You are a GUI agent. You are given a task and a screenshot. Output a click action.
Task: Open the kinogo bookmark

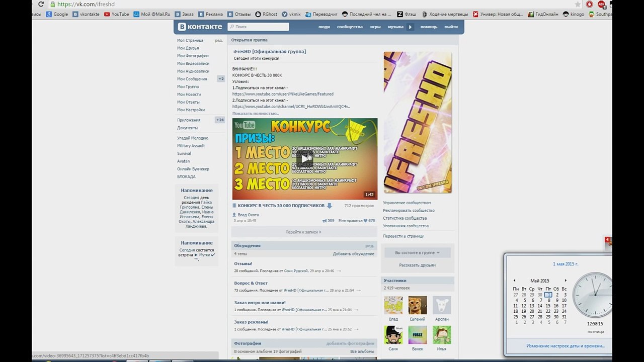574,14
